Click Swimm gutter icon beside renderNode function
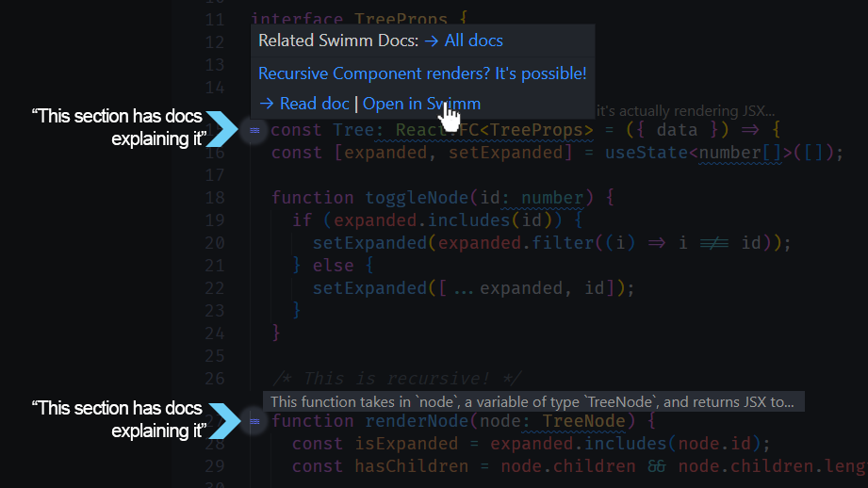The width and height of the screenshot is (868, 488). (254, 422)
